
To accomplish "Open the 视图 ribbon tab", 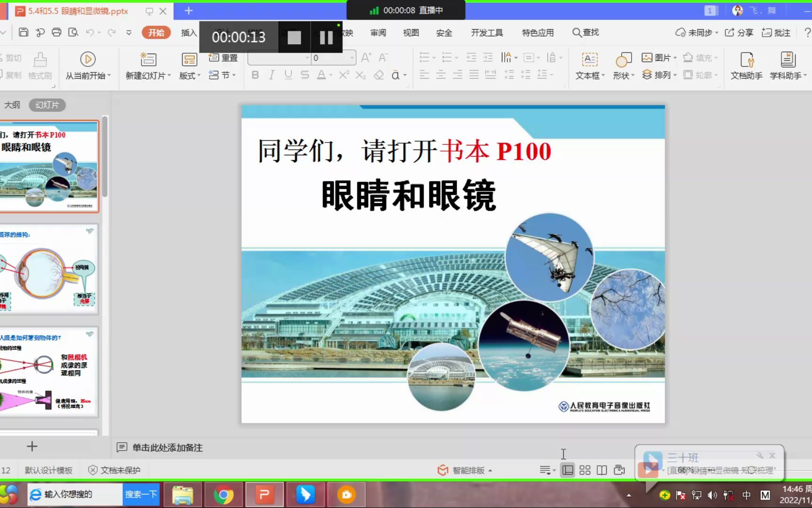I will pyautogui.click(x=411, y=32).
